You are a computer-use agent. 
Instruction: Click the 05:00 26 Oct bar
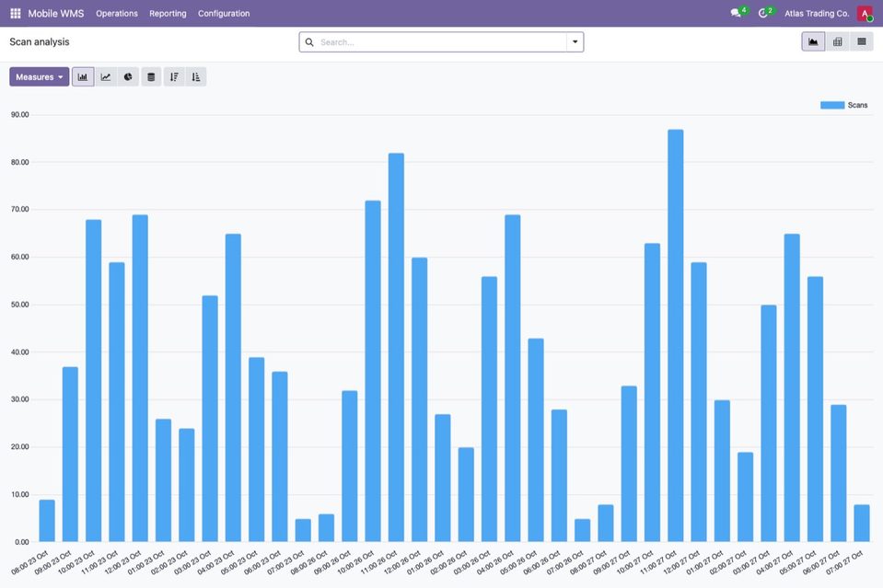point(536,441)
